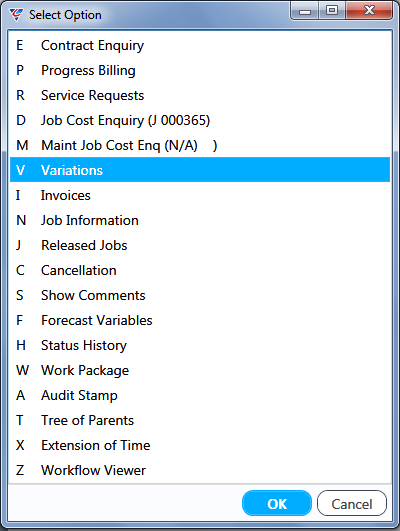
Task: Select Extension of Time entry
Action: [200, 445]
